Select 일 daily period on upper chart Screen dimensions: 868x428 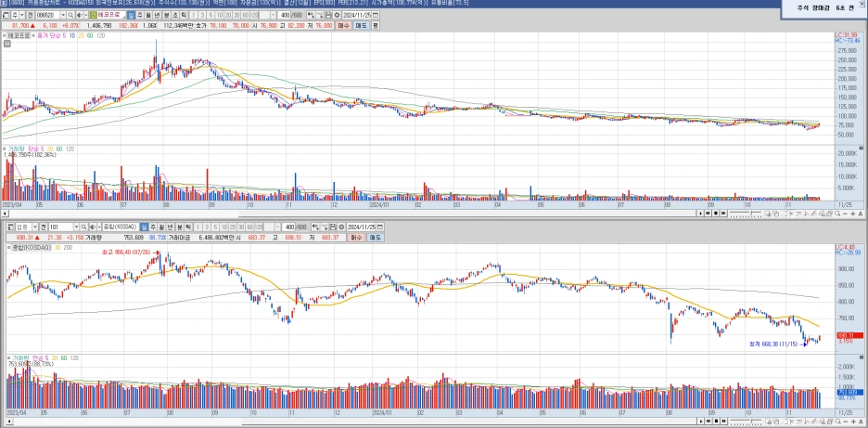(x=131, y=15)
